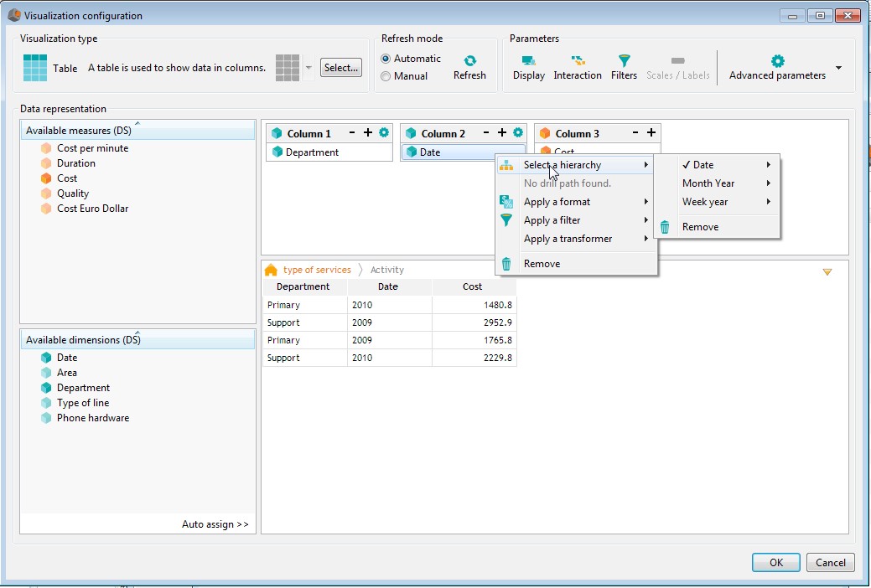The height and width of the screenshot is (588, 871).
Task: Click the trash icon in hierarchy submenu
Action: coord(665,227)
